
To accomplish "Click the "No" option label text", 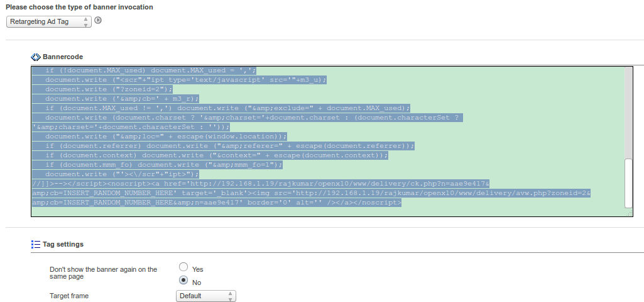I will [x=197, y=283].
